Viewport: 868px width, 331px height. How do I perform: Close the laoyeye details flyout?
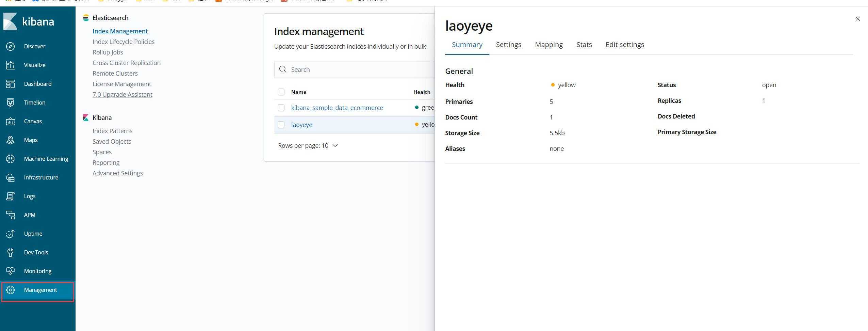pos(857,19)
